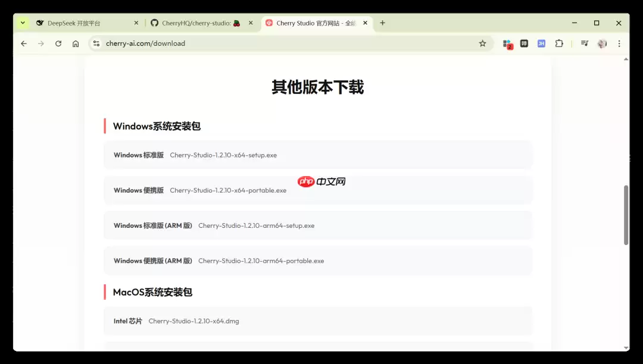Open the extension with red badge showing 2

pos(507,43)
